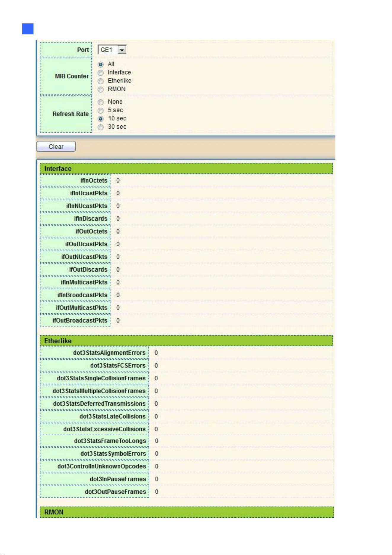
Task: Choose the RMON MIB Counter radio
Action: (x=101, y=89)
